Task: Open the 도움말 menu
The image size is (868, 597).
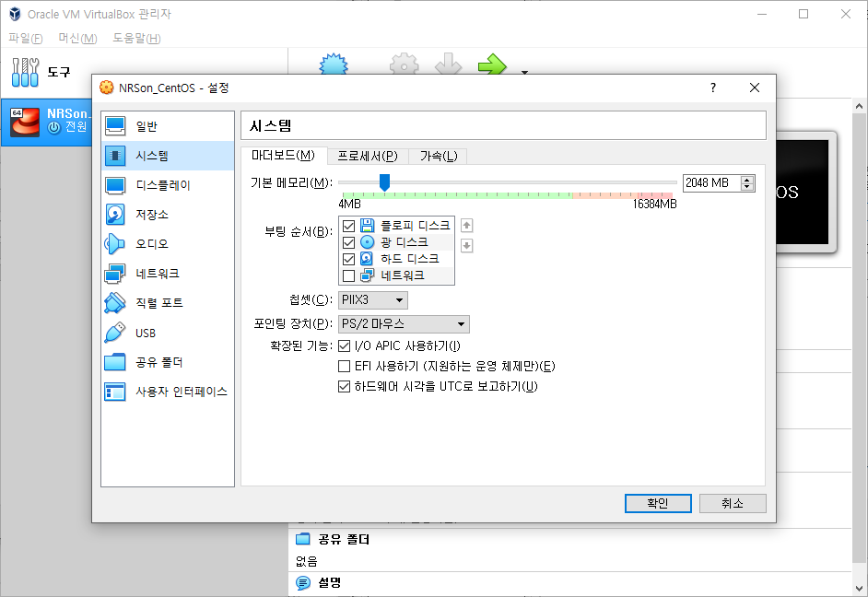Action: coord(136,38)
